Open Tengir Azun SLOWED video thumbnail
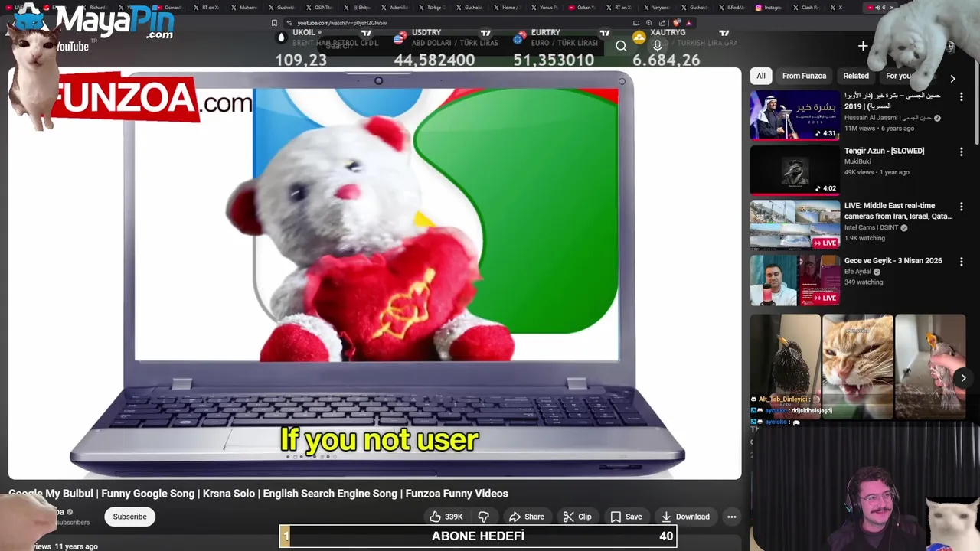The image size is (980, 551). [795, 171]
